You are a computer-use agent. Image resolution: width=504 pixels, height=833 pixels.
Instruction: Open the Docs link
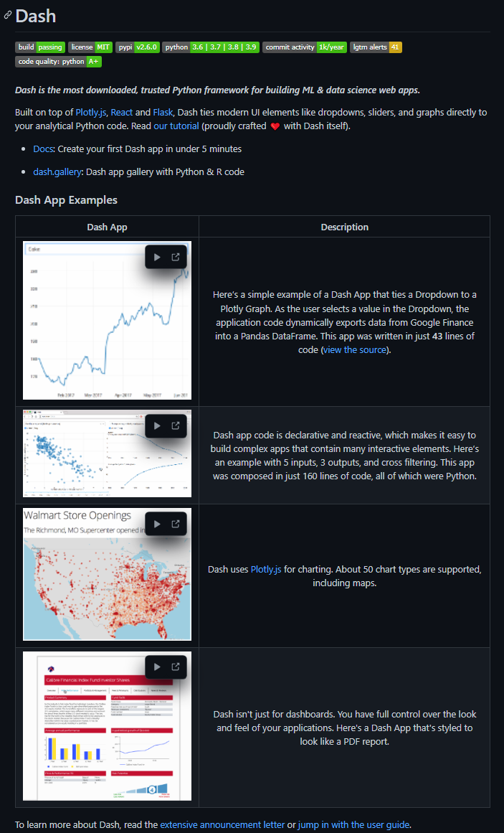pos(43,149)
